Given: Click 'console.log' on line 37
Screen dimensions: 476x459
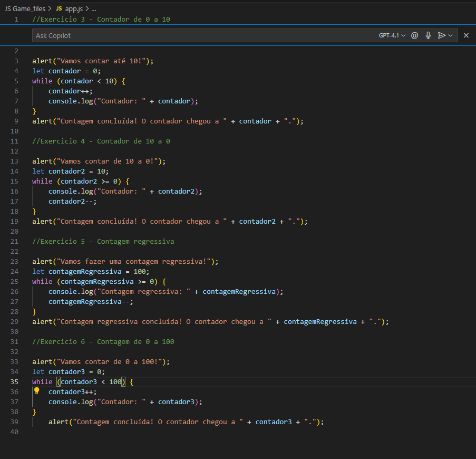Looking at the screenshot, I should [x=71, y=402].
